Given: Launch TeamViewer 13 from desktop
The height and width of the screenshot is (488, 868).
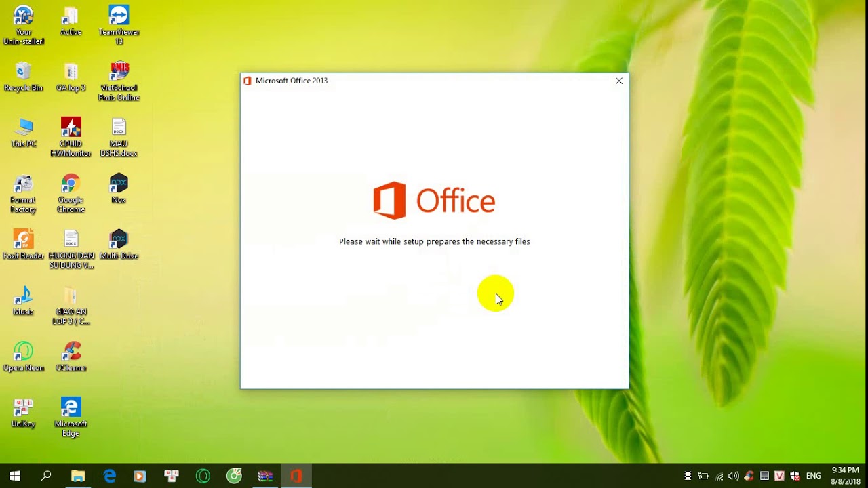Looking at the screenshot, I should click(119, 25).
